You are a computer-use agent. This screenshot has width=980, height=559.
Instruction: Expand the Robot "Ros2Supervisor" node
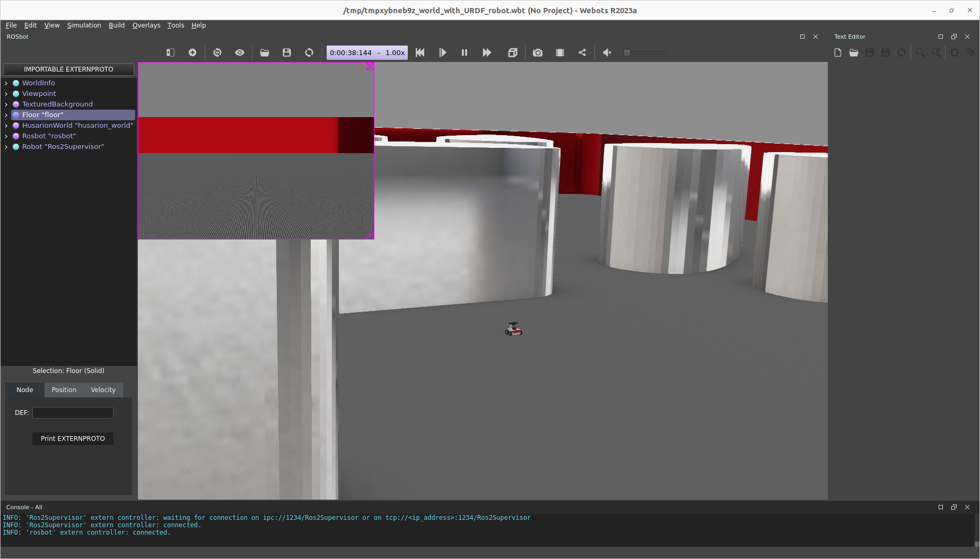pyautogui.click(x=6, y=147)
